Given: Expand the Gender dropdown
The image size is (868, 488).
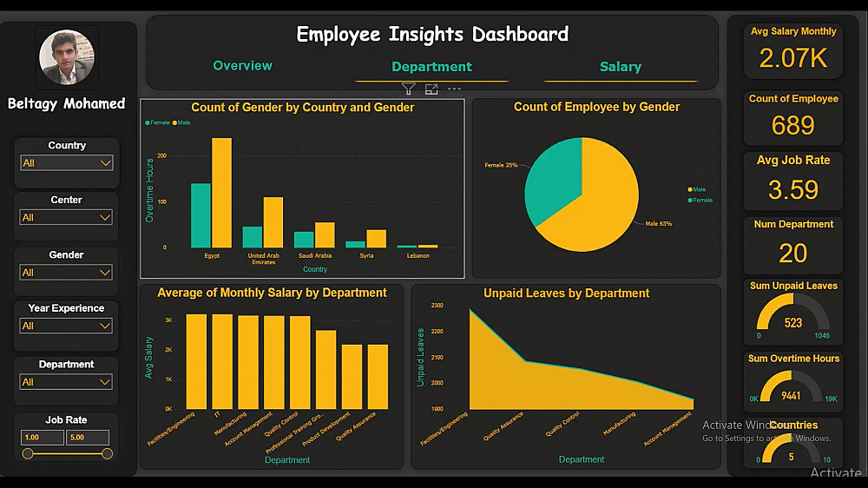Looking at the screenshot, I should pyautogui.click(x=66, y=272).
